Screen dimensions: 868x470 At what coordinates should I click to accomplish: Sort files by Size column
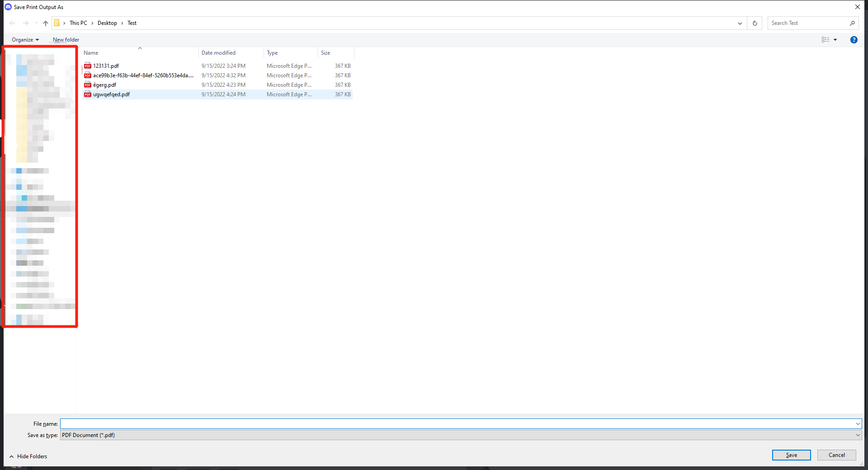[336, 53]
